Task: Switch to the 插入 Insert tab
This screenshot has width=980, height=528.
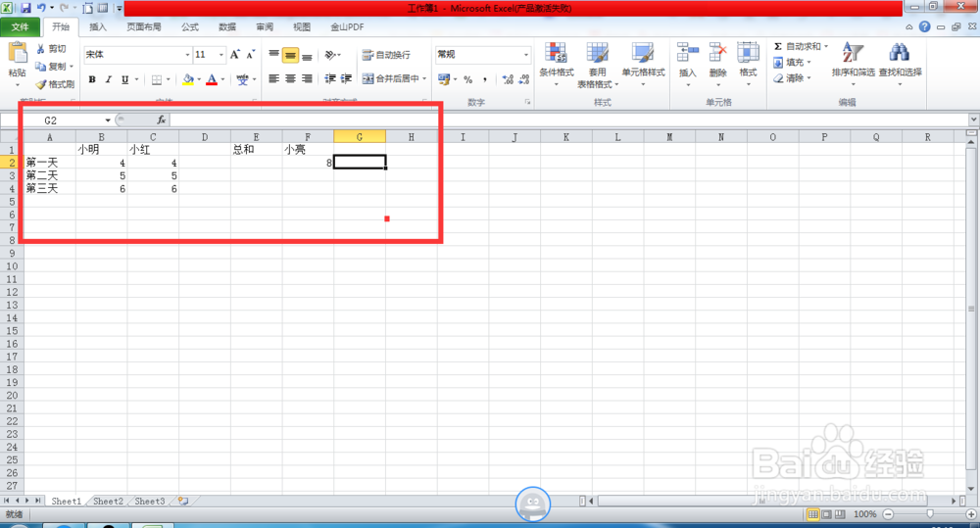Action: coord(98,26)
